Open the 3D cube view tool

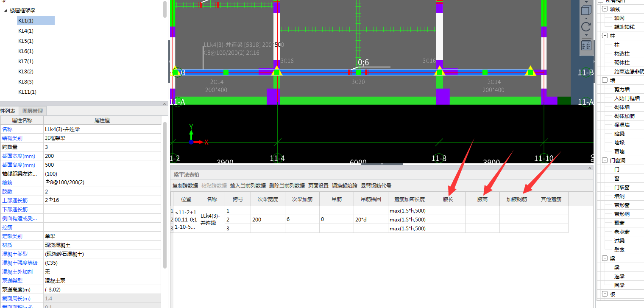click(586, 9)
